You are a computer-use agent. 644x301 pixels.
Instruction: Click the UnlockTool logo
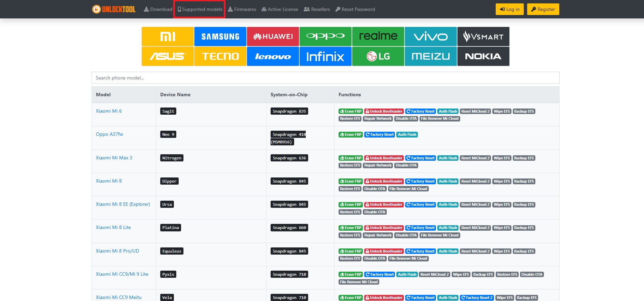(x=114, y=9)
